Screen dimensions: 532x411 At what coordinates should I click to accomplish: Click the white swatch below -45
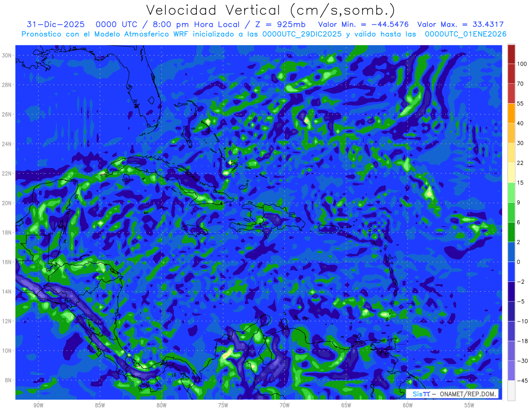(511, 391)
